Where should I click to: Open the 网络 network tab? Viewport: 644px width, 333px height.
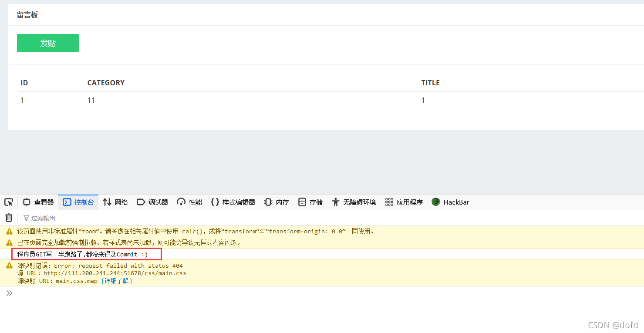tap(115, 202)
